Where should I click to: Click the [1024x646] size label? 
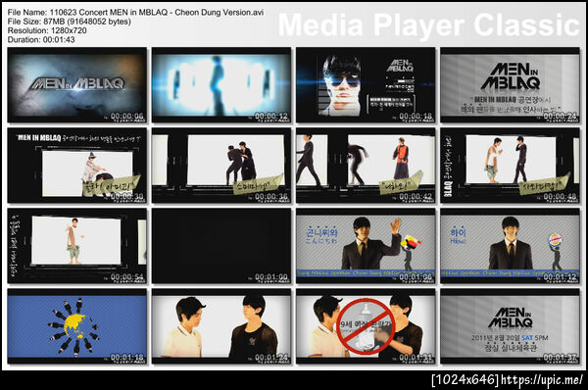tap(465, 380)
